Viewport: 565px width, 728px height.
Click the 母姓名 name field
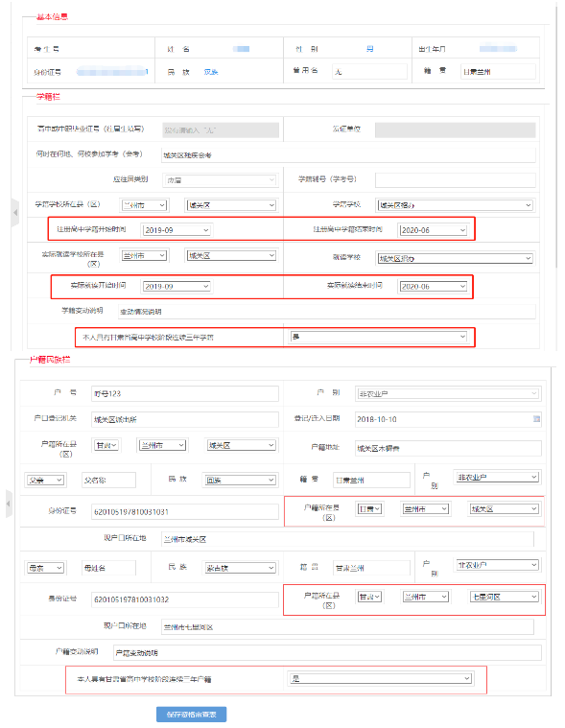108,568
